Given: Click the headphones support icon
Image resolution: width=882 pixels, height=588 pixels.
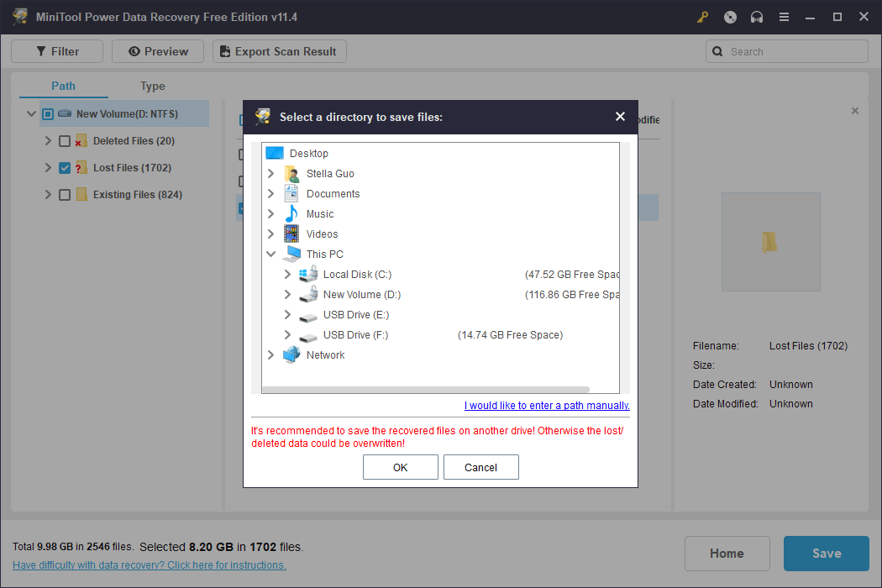Looking at the screenshot, I should (757, 17).
